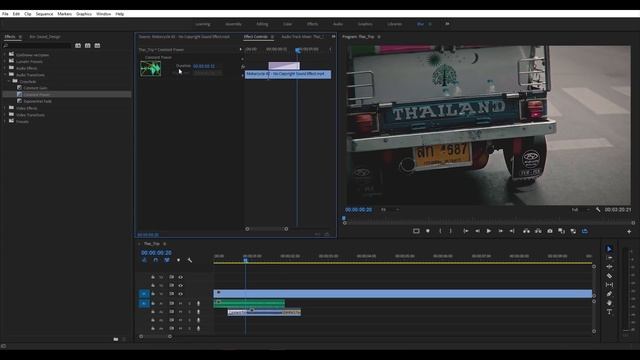This screenshot has height=360, width=640.
Task: Expand the Video Effects folder
Action: pos(5,108)
